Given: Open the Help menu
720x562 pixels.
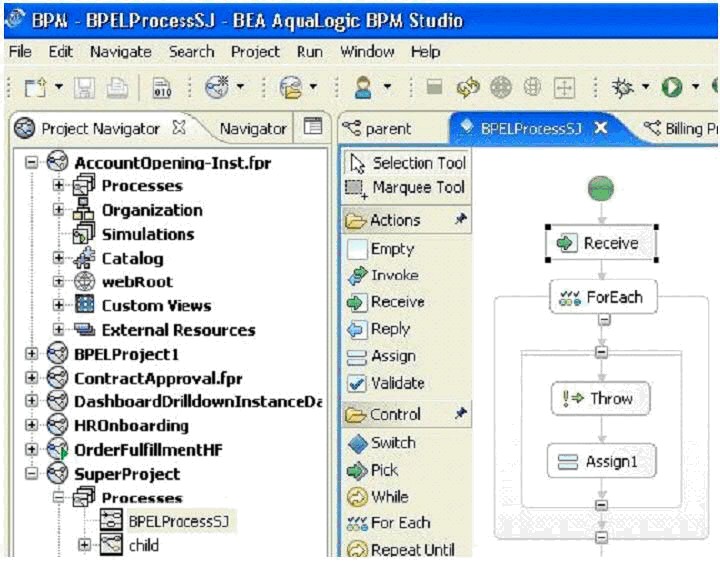Looking at the screenshot, I should [x=425, y=52].
